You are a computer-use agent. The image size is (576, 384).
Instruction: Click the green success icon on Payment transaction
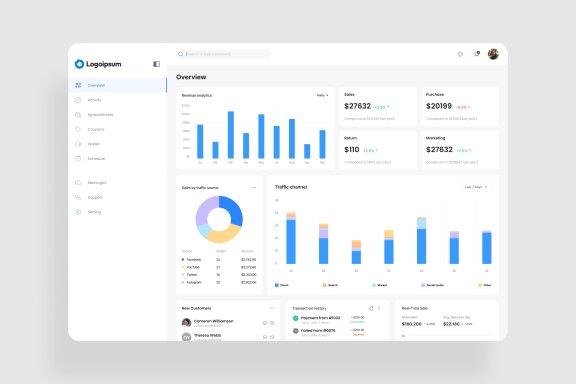[x=296, y=319]
